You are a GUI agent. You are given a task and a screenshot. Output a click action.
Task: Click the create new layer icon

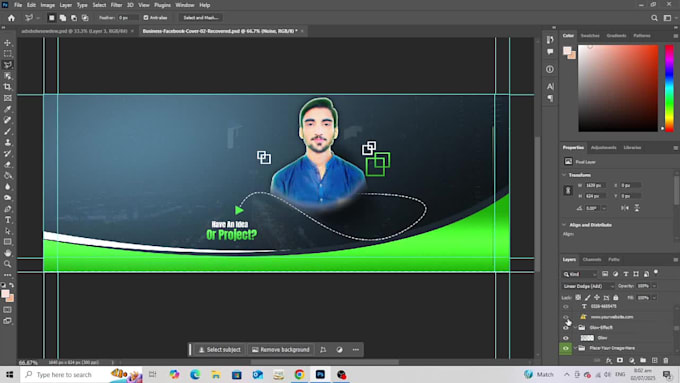pyautogui.click(x=654, y=360)
